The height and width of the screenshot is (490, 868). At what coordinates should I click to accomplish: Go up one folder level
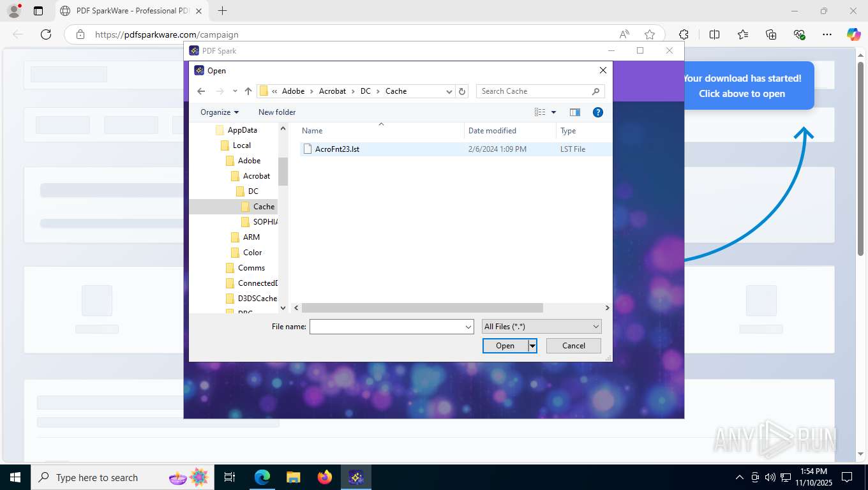pos(248,91)
